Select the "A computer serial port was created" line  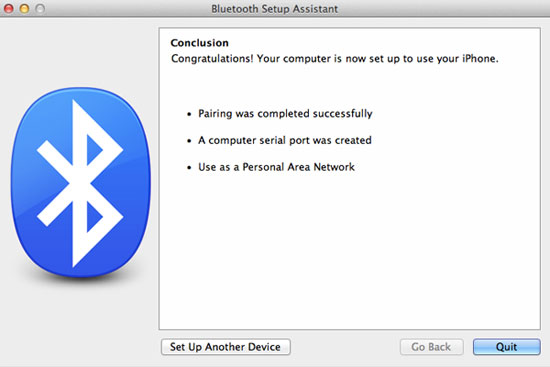285,140
